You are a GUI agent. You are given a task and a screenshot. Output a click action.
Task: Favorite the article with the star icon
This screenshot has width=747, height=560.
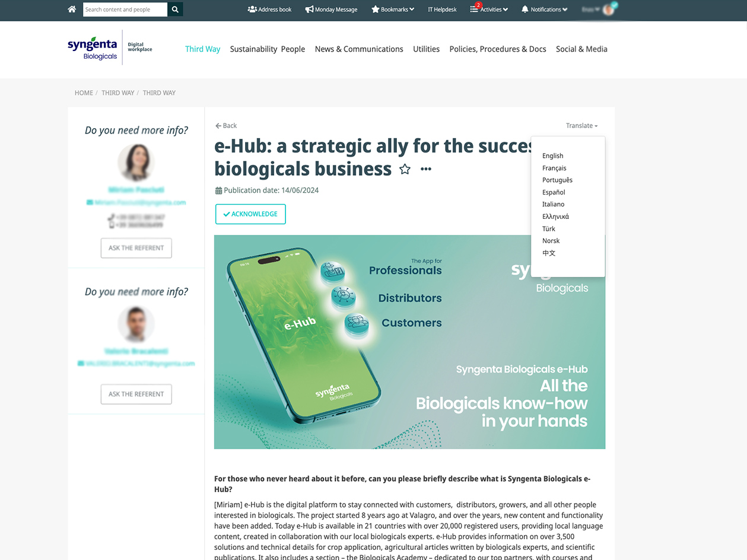(x=405, y=170)
